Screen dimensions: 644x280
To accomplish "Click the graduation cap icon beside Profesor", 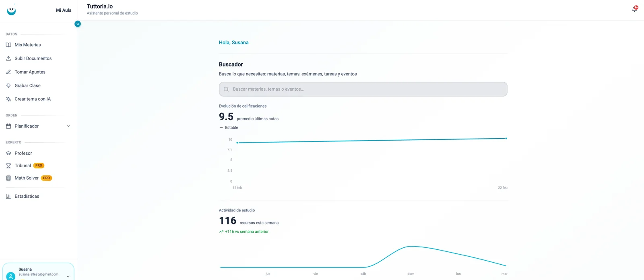I will pos(8,153).
